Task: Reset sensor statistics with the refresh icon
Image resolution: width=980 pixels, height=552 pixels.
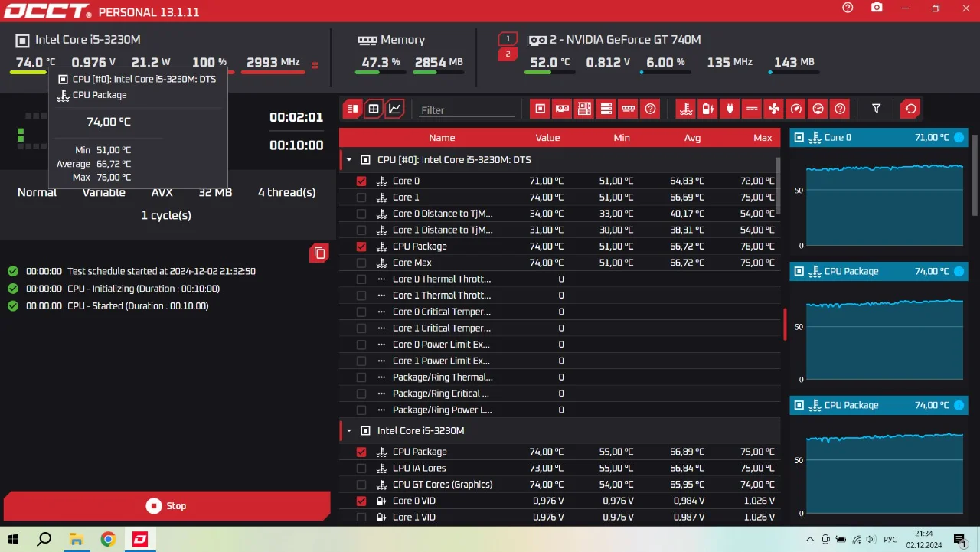Action: (x=910, y=109)
